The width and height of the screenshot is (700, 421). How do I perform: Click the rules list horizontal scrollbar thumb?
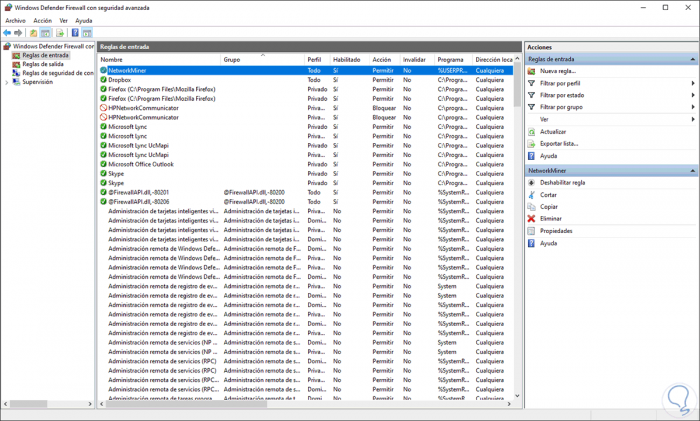point(186,404)
